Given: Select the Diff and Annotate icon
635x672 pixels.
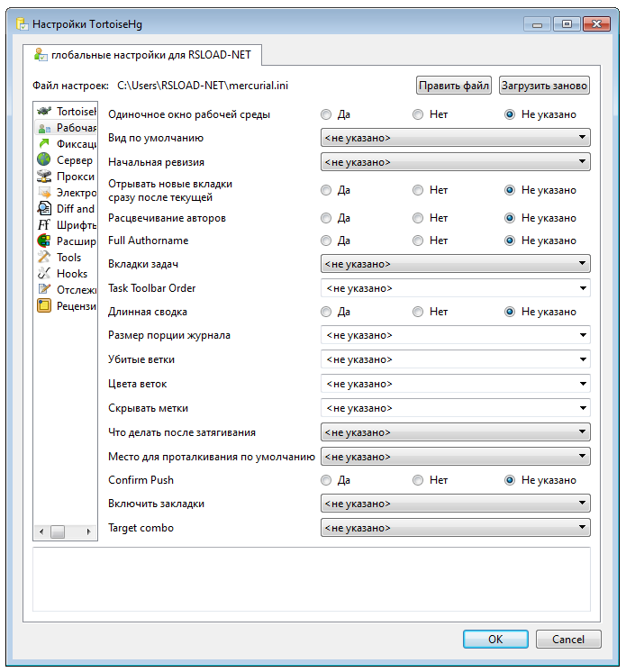Looking at the screenshot, I should (x=44, y=209).
